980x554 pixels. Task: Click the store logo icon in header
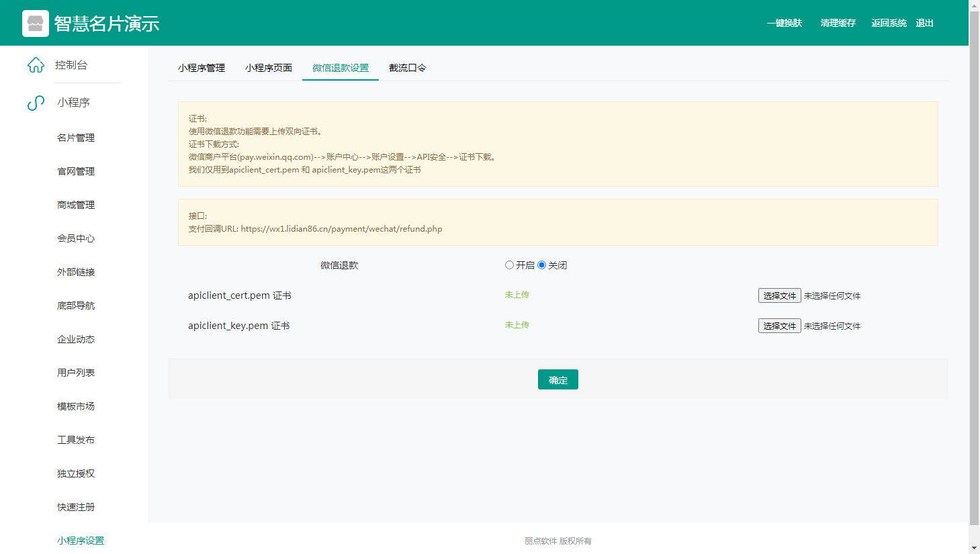36,24
